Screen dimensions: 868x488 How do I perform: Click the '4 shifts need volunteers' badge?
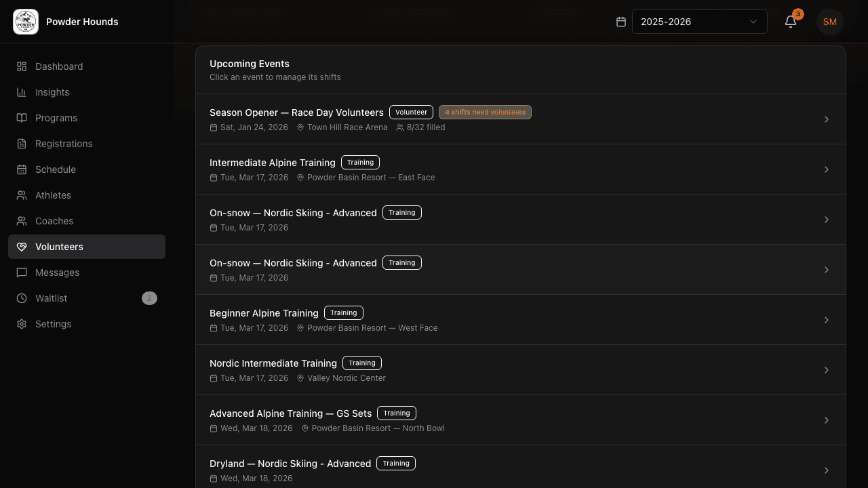pyautogui.click(x=485, y=113)
